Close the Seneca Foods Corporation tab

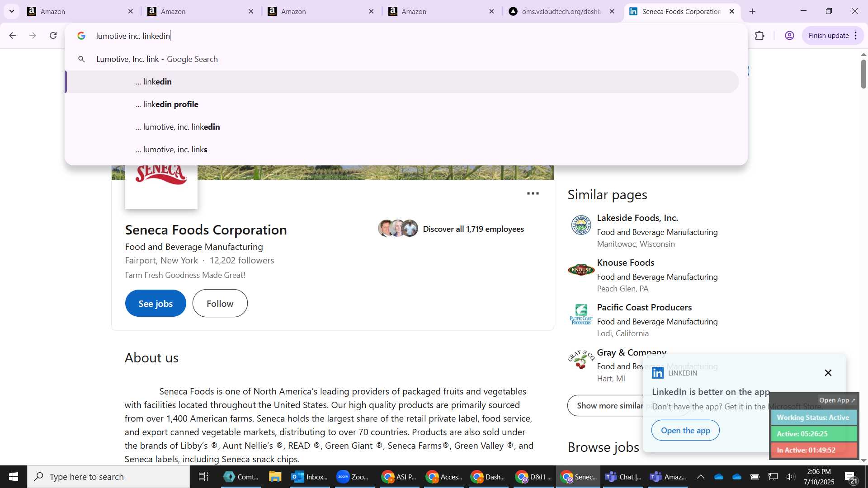pyautogui.click(x=732, y=11)
